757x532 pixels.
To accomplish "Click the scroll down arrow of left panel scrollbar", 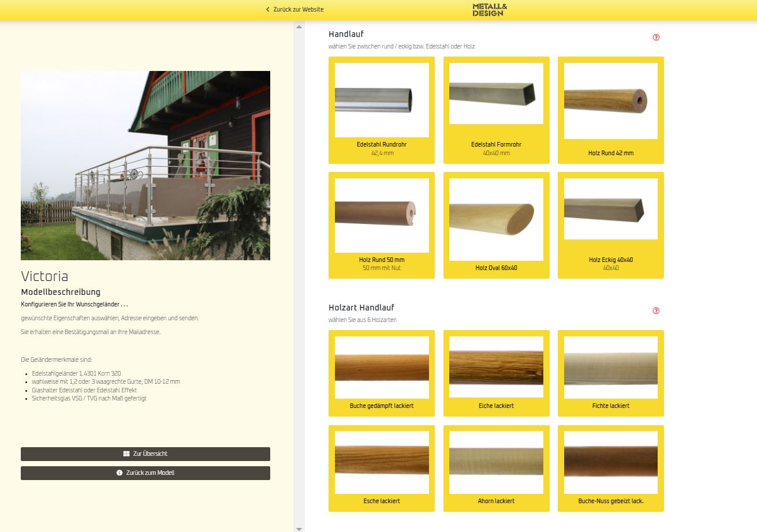I will [299, 528].
